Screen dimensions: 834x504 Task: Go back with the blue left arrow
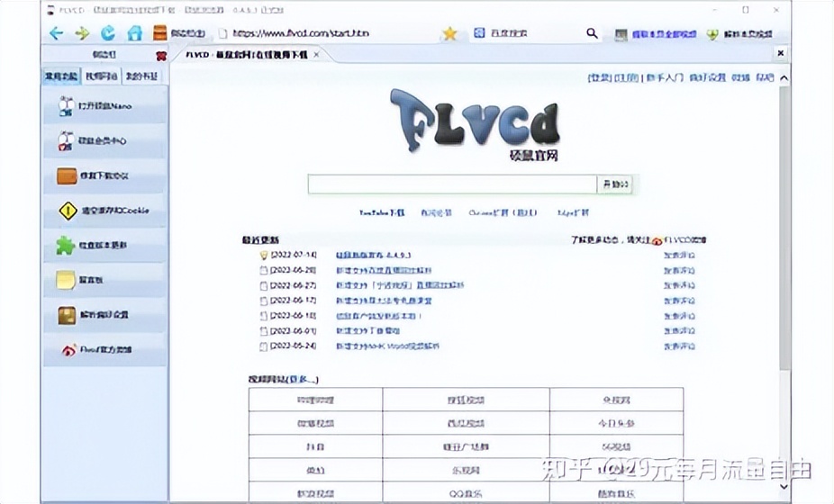tap(57, 33)
